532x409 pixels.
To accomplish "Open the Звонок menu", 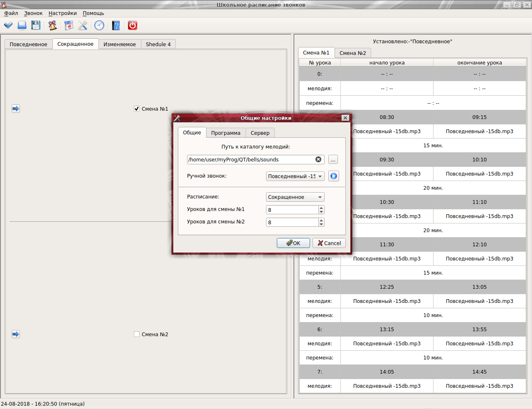I will (x=33, y=13).
